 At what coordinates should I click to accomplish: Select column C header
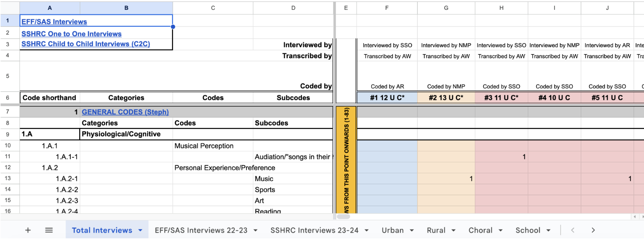213,8
